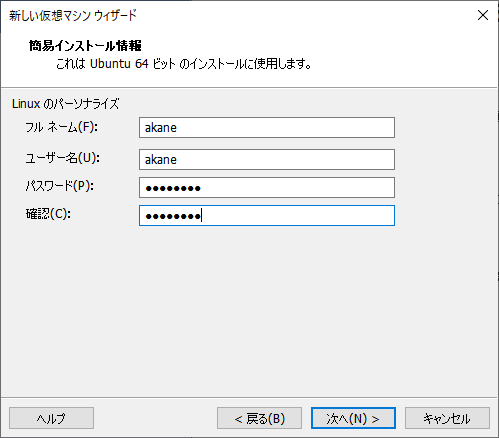499x438 pixels.
Task: Proceed with the 次へ(N) > button
Action: (x=353, y=418)
